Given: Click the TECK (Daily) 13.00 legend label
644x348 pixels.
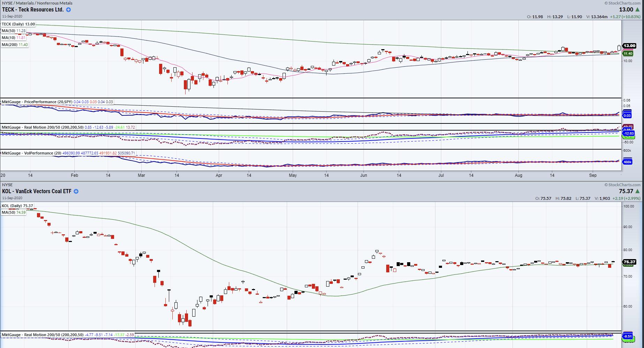Looking at the screenshot, I should coord(18,24).
